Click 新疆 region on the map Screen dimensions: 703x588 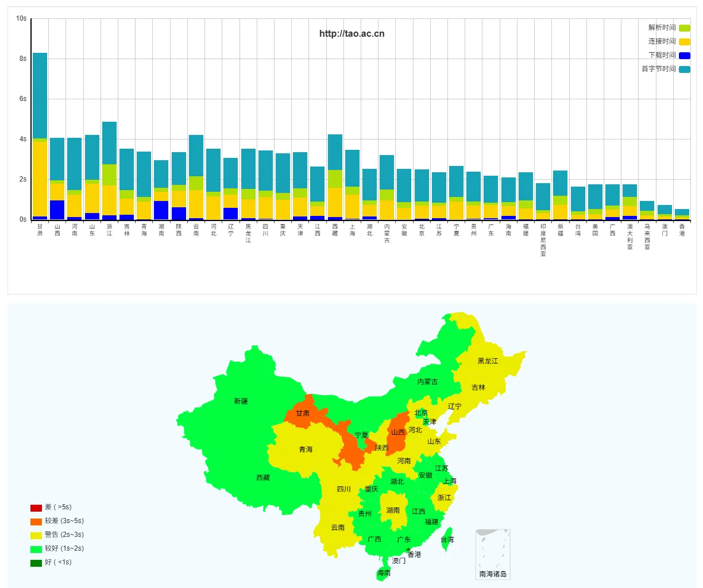pos(241,401)
